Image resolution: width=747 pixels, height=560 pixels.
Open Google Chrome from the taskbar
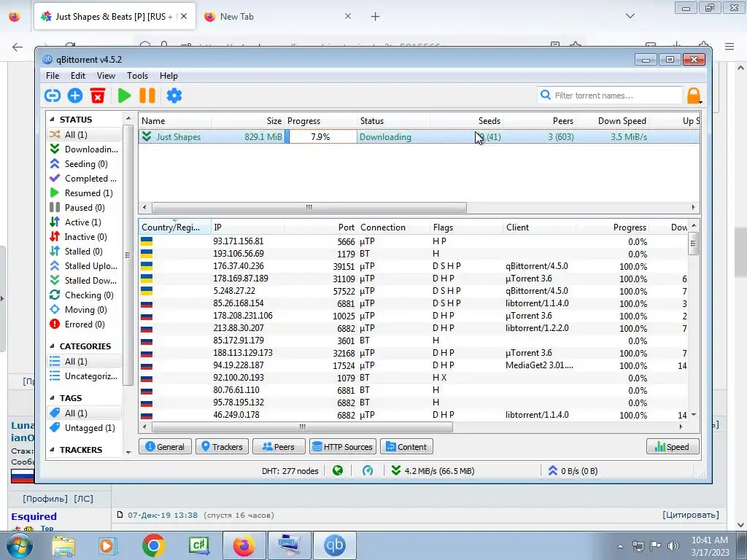(x=153, y=545)
